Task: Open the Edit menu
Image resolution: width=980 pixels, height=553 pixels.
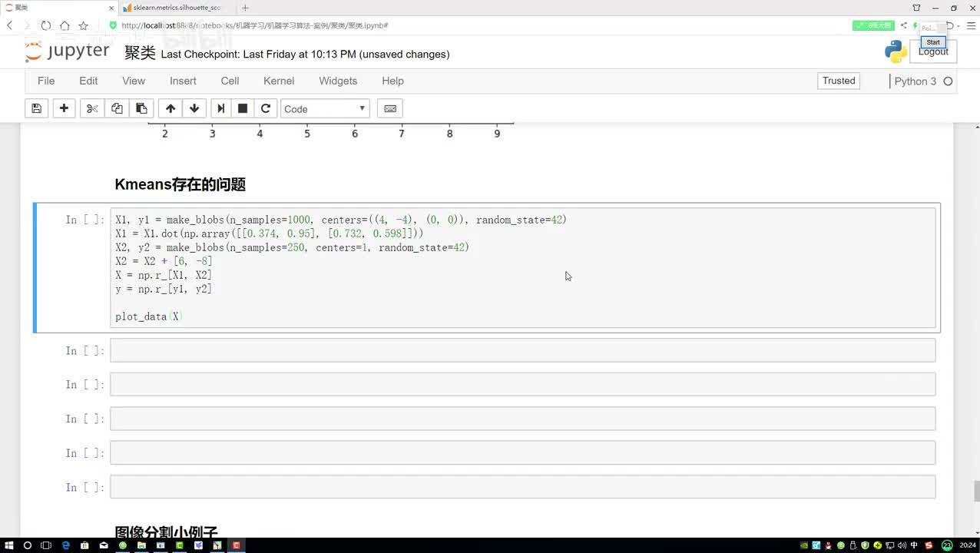Action: click(x=88, y=81)
